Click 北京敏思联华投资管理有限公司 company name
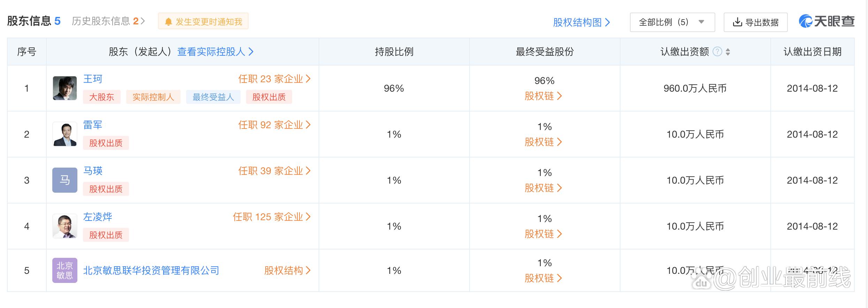The image size is (868, 308). click(152, 270)
